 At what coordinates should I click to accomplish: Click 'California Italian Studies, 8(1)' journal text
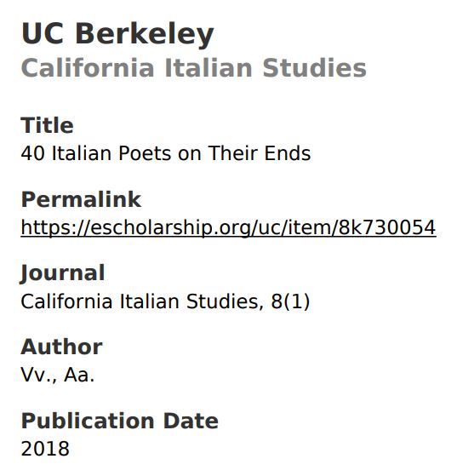[x=165, y=301]
